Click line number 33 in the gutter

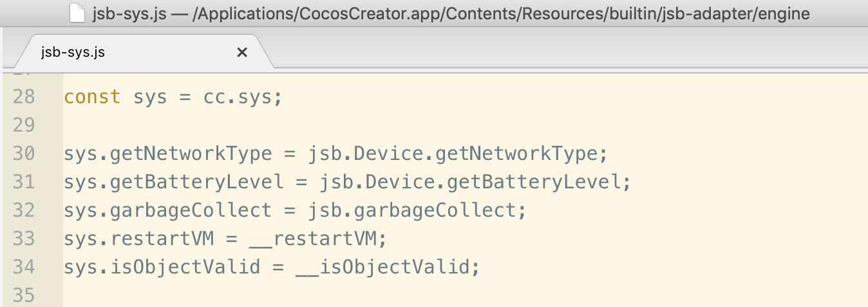pos(24,239)
